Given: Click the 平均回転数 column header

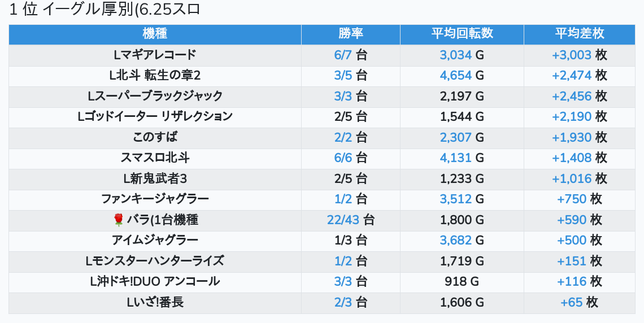Looking at the screenshot, I should 462,34.
